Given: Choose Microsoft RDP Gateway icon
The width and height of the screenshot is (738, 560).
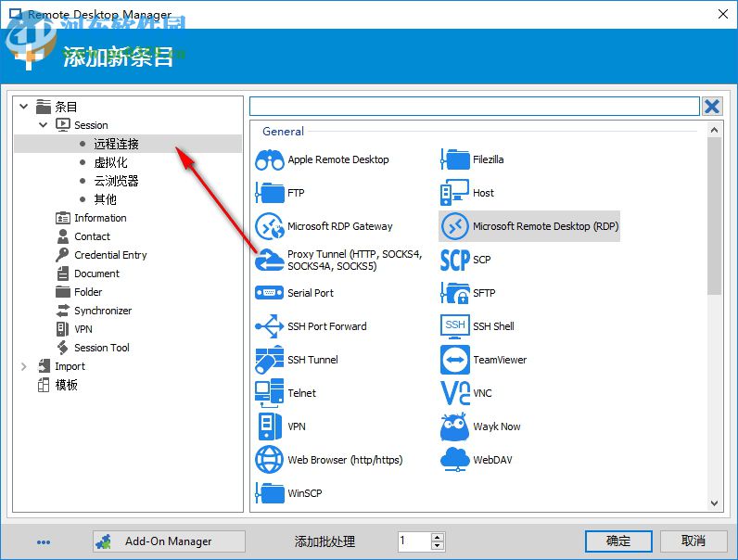Looking at the screenshot, I should [269, 226].
